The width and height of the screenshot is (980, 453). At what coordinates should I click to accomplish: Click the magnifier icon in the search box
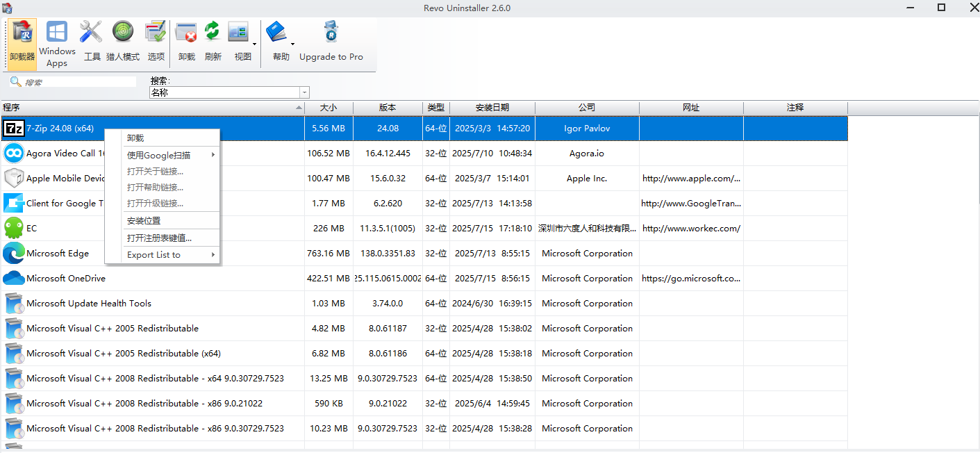(15, 82)
